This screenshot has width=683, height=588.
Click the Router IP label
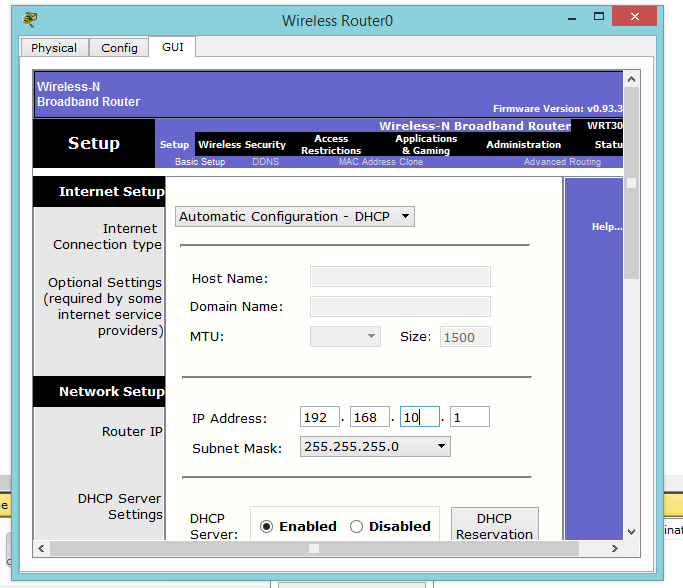(x=132, y=432)
